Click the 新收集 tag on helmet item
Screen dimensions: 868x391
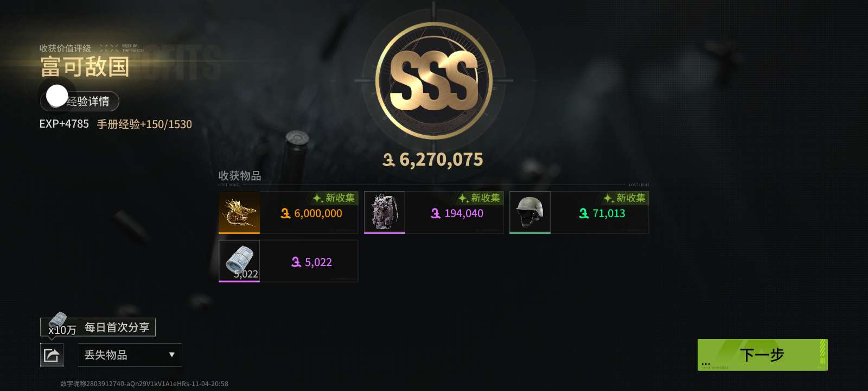click(x=625, y=198)
